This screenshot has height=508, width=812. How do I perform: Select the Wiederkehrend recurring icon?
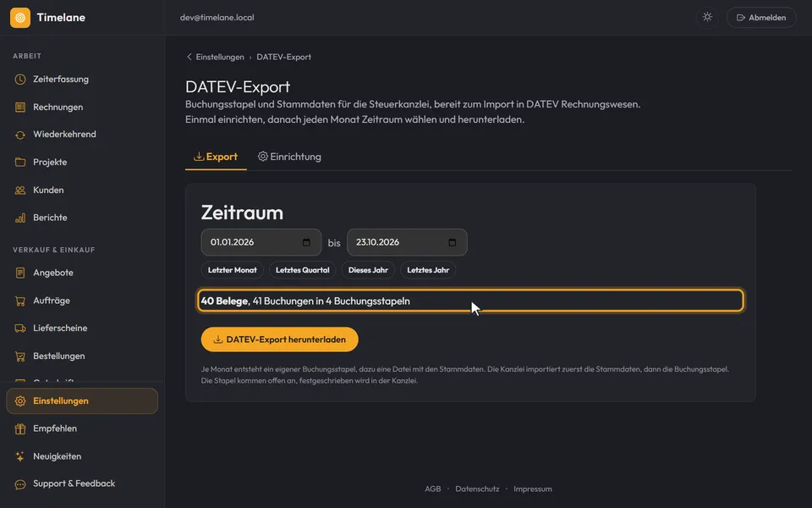(20, 135)
